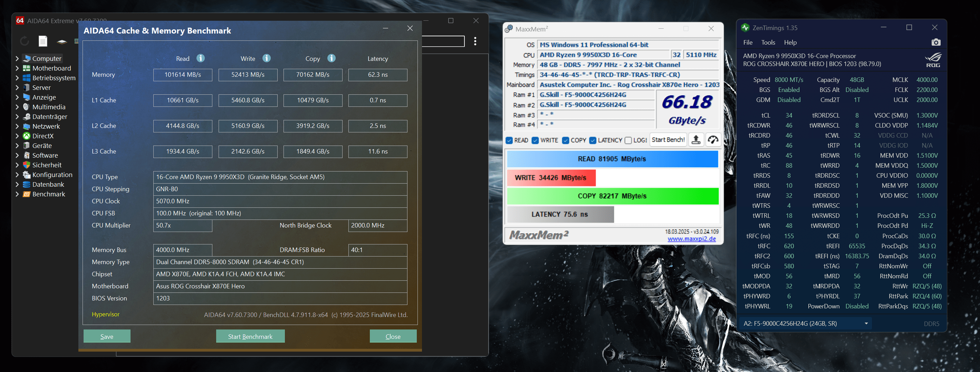Click the speedometer icon in MaxxMem

pos(713,140)
